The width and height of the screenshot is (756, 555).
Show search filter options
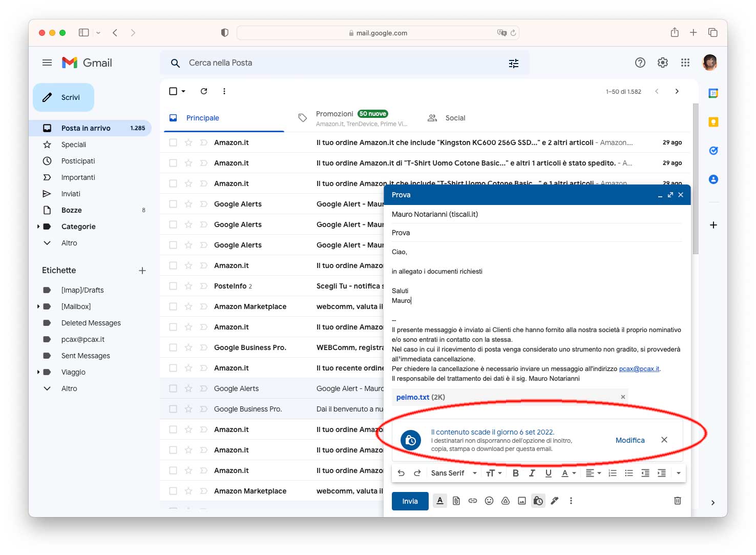click(514, 63)
